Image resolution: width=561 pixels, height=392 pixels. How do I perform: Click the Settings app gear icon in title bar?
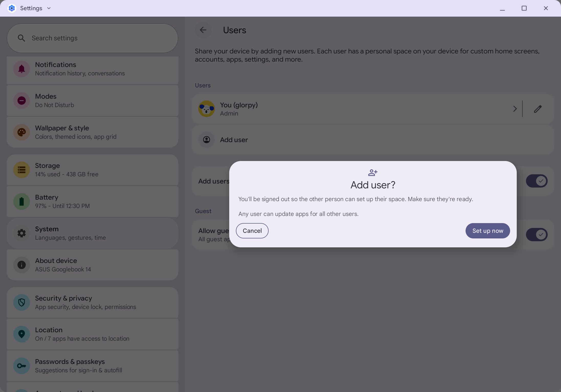click(12, 8)
